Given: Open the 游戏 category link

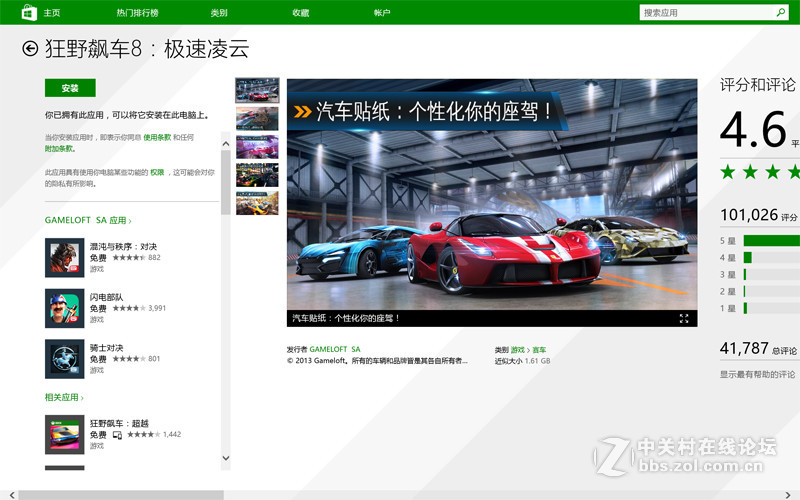Looking at the screenshot, I should tap(517, 349).
